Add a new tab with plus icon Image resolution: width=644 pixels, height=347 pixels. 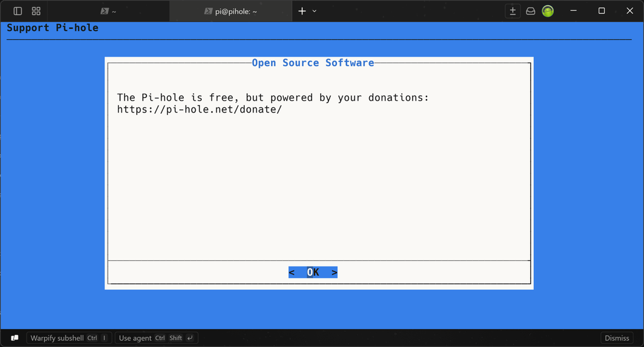(x=302, y=11)
